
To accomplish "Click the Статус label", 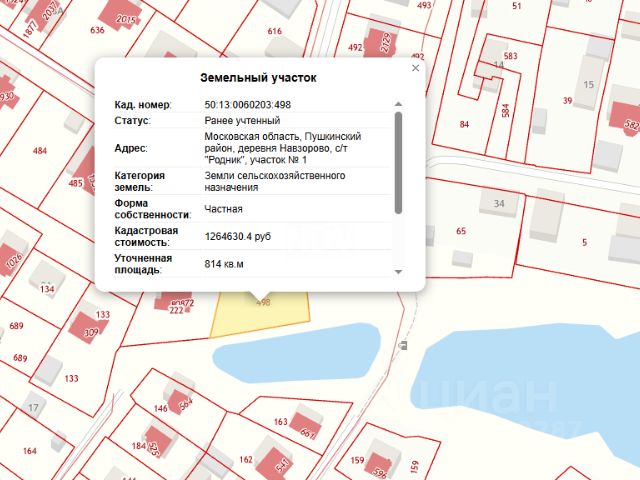I will point(132,121).
